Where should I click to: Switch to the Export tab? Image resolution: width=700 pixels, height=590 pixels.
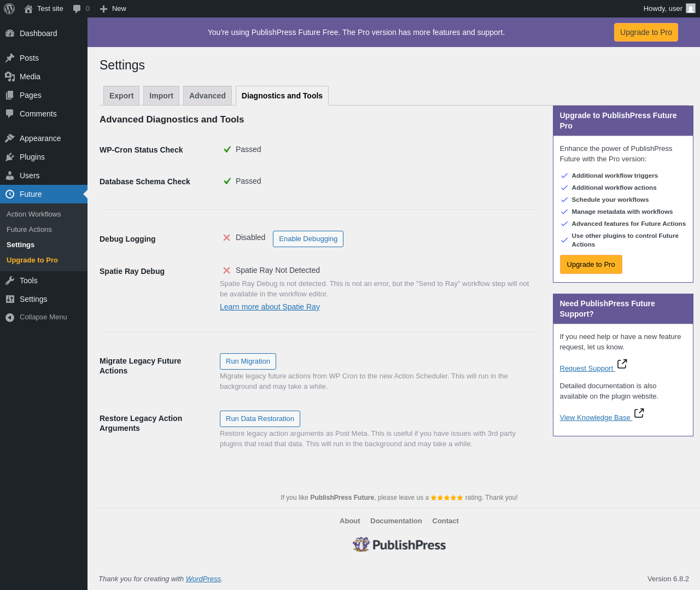(x=121, y=96)
